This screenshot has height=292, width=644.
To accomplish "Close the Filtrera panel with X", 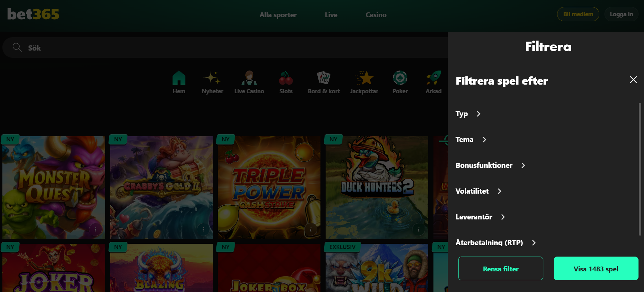I will tap(633, 80).
